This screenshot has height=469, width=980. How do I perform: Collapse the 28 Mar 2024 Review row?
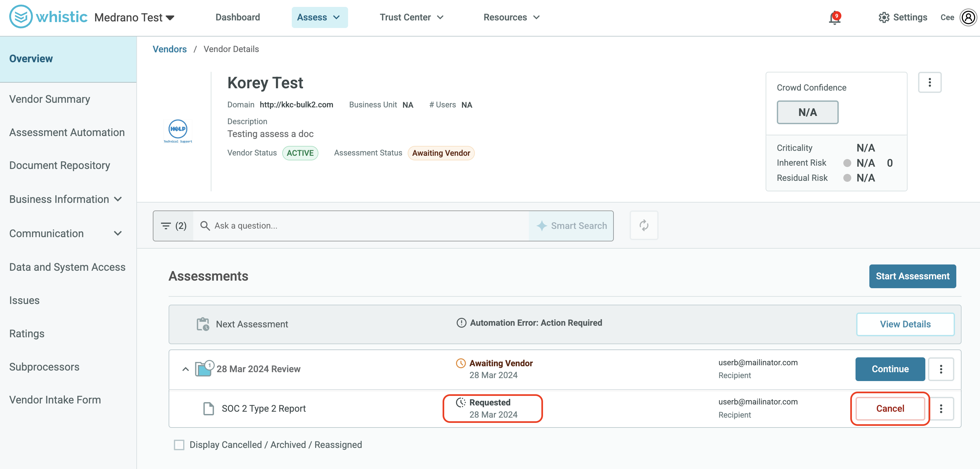coord(185,369)
